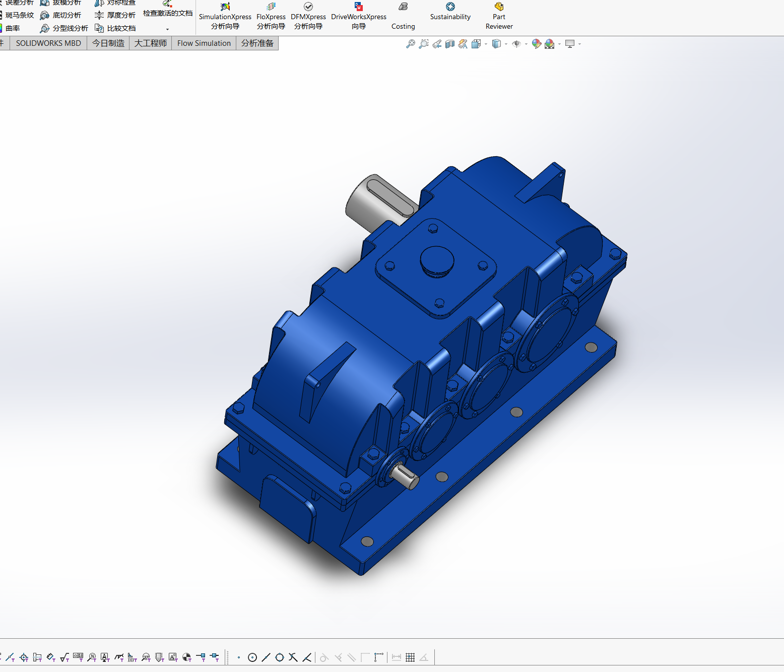Toggle Curvature (曲率) display
Screen dimensions: 784x672
click(10, 28)
